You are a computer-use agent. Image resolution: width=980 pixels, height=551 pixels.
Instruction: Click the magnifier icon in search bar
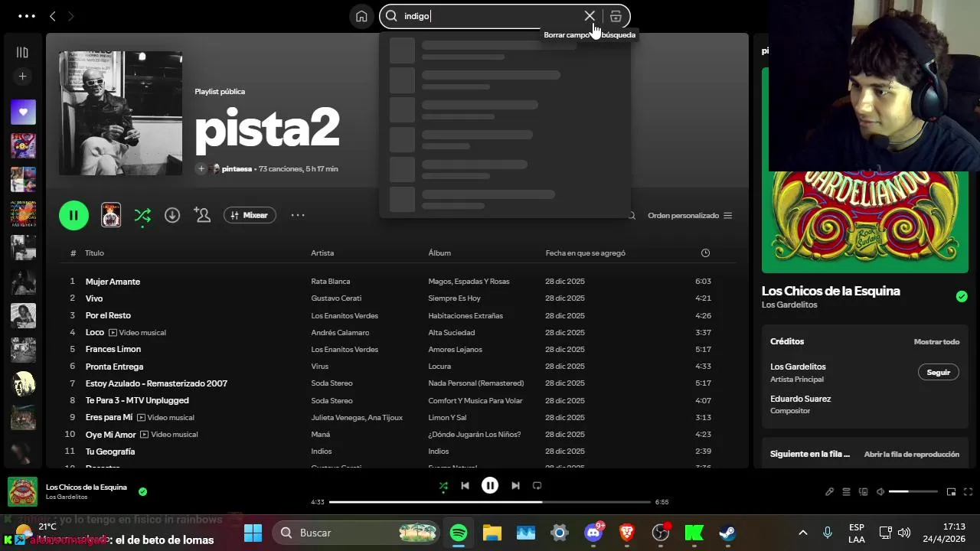391,16
